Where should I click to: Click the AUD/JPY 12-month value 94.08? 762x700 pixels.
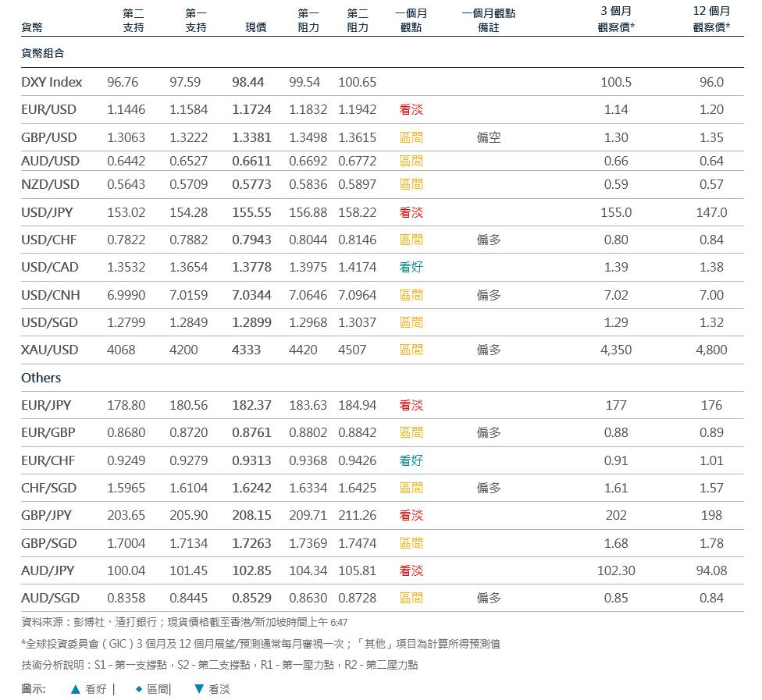click(x=711, y=570)
